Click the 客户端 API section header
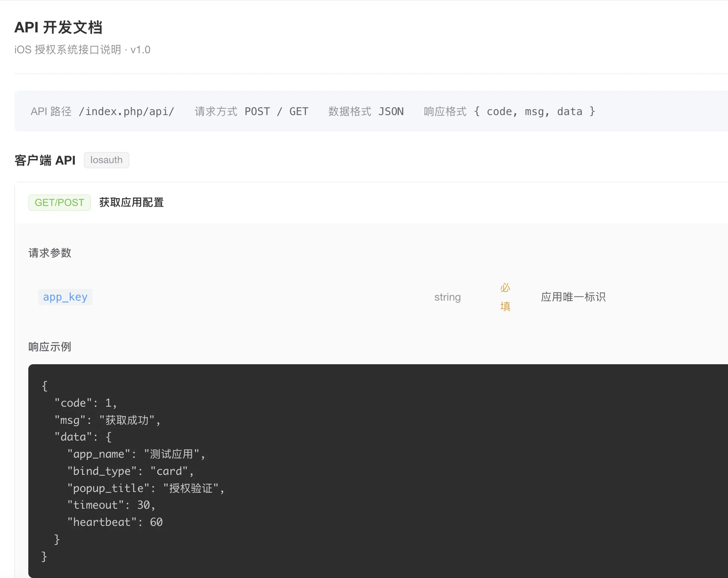Screen dimensions: 728x578 [x=45, y=160]
